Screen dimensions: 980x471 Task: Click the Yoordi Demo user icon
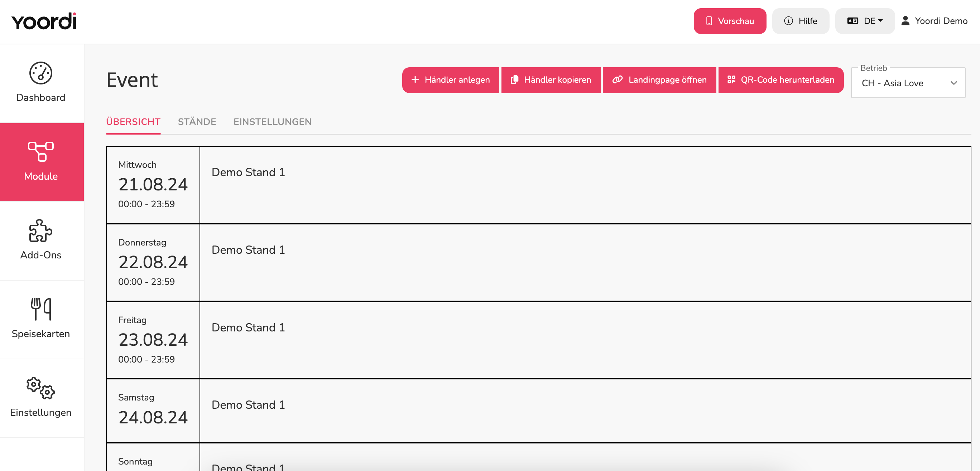[x=905, y=21]
